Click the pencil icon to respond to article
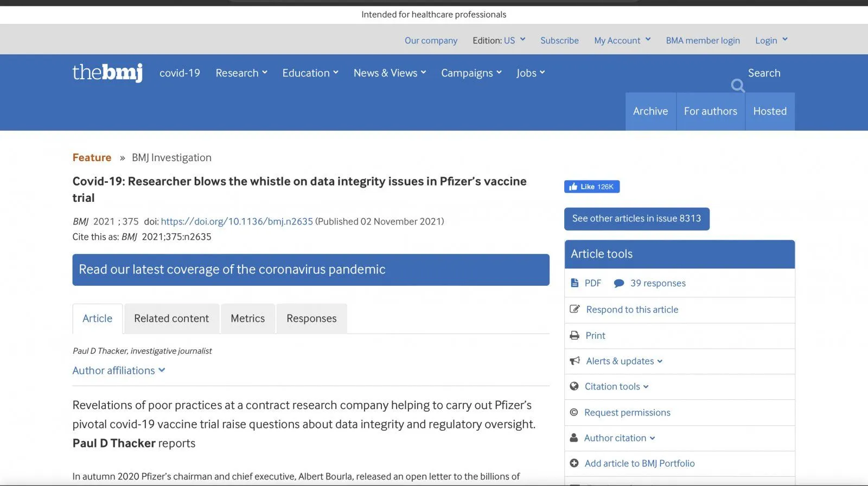The width and height of the screenshot is (868, 486). pos(575,310)
